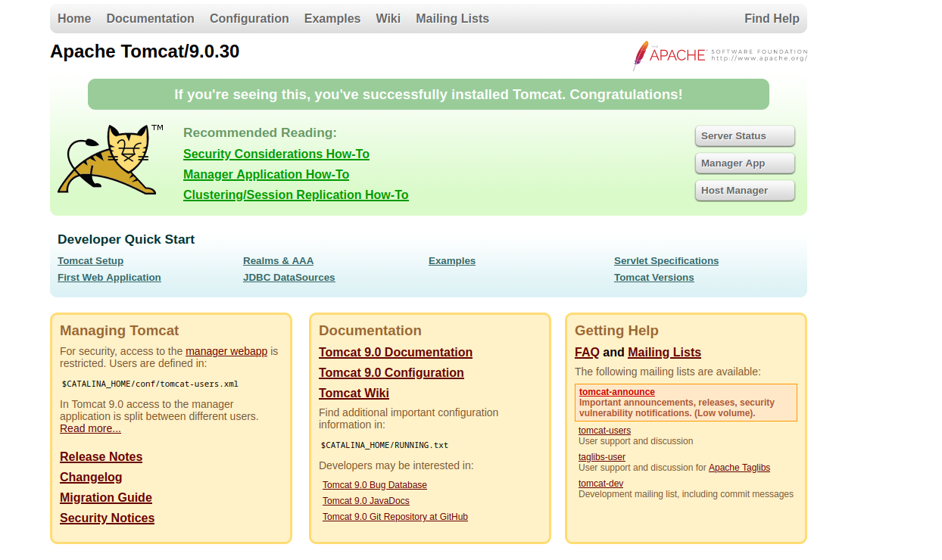Open Tomcat 9.0 Git Repository at GitHub
This screenshot has width=942, height=560.
point(395,517)
